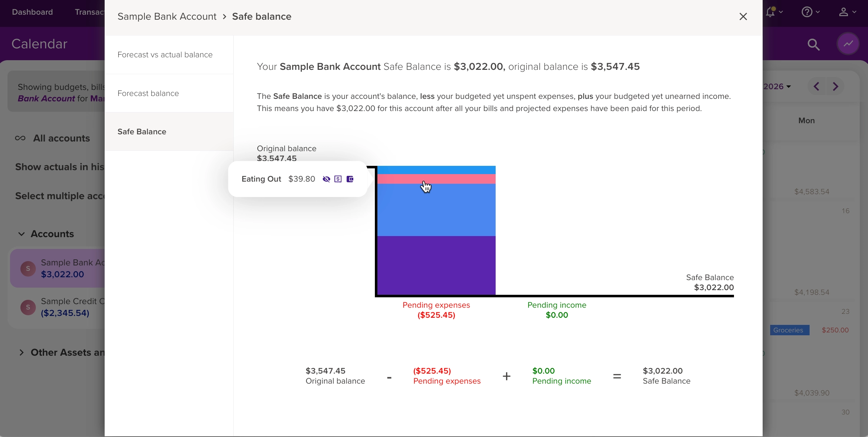Open the 2026 year dropdown
The width and height of the screenshot is (868, 437).
(777, 87)
